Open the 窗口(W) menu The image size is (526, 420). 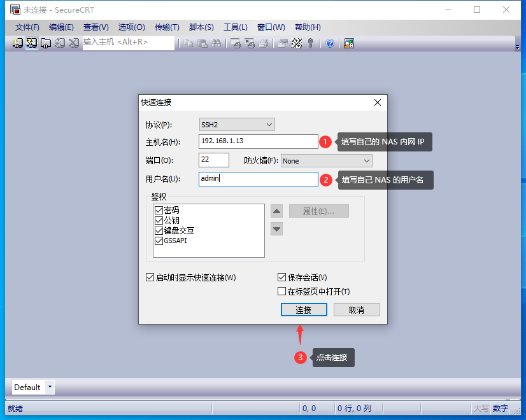point(271,27)
